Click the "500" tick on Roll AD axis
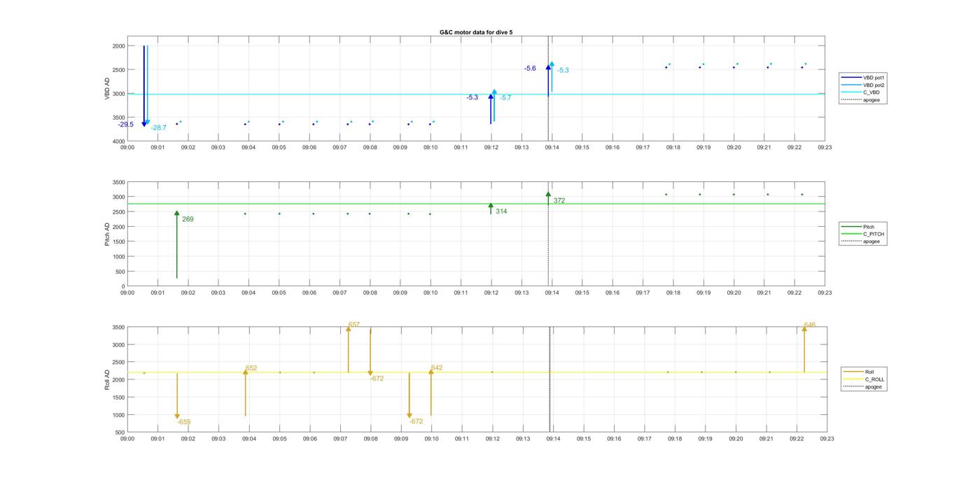The width and height of the screenshot is (980, 485). (120, 433)
